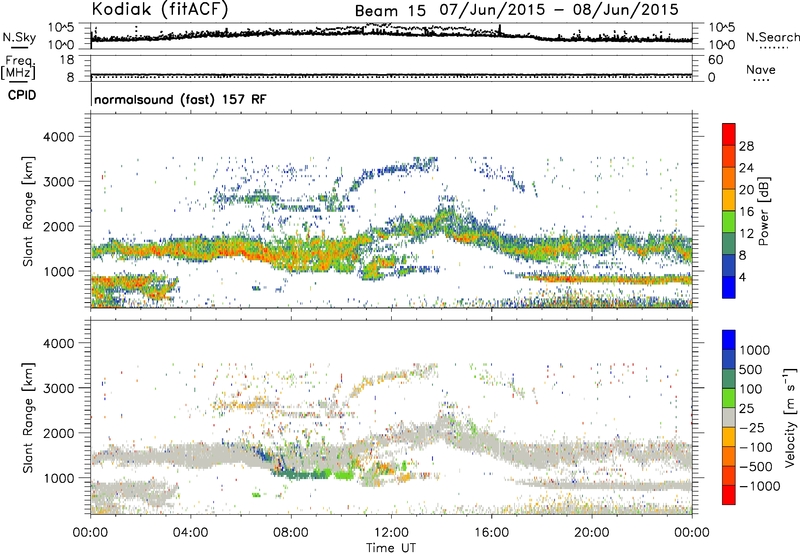Click the blue bottom of the Power colorbar
The width and height of the screenshot is (800, 554).
729,287
